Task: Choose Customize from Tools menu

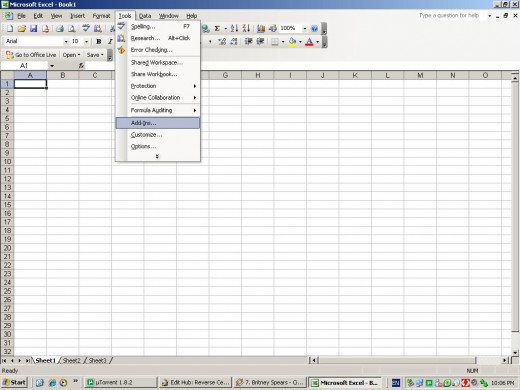Action: point(158,135)
